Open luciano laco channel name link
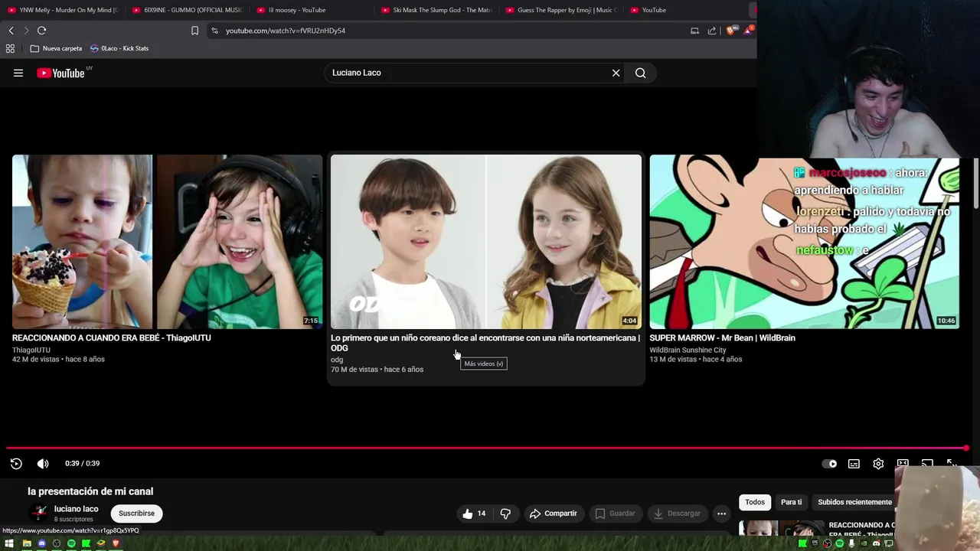 point(76,509)
